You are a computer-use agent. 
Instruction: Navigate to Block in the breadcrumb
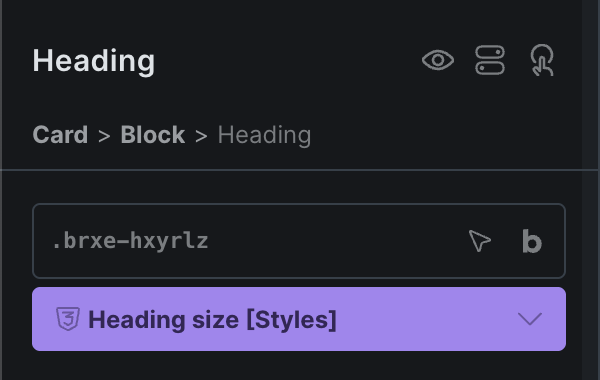point(153,135)
